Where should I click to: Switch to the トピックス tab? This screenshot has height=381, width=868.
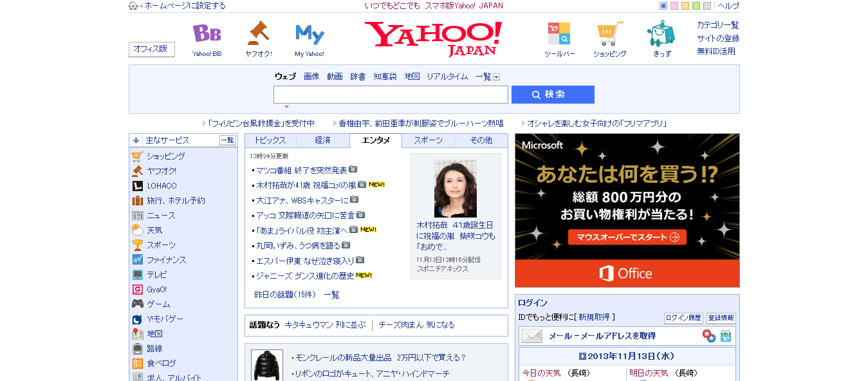coord(270,140)
